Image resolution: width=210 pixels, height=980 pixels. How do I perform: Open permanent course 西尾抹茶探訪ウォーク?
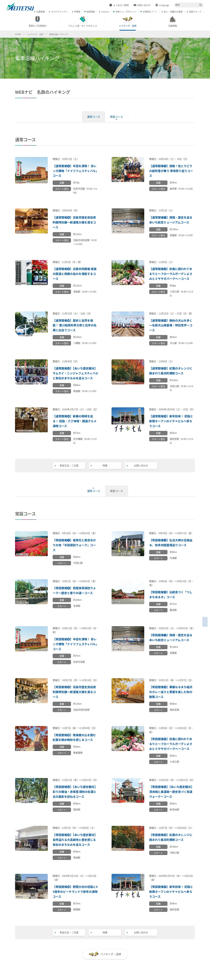click(75, 590)
